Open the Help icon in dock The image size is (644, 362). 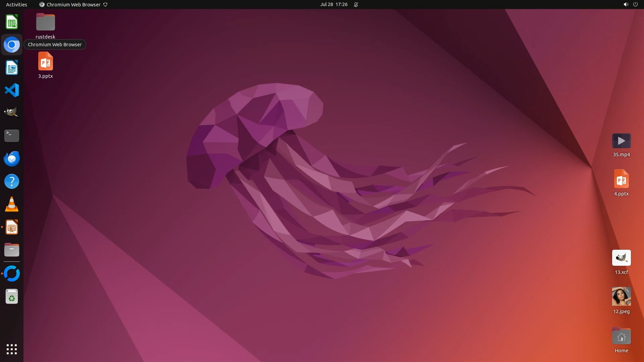pos(12,181)
